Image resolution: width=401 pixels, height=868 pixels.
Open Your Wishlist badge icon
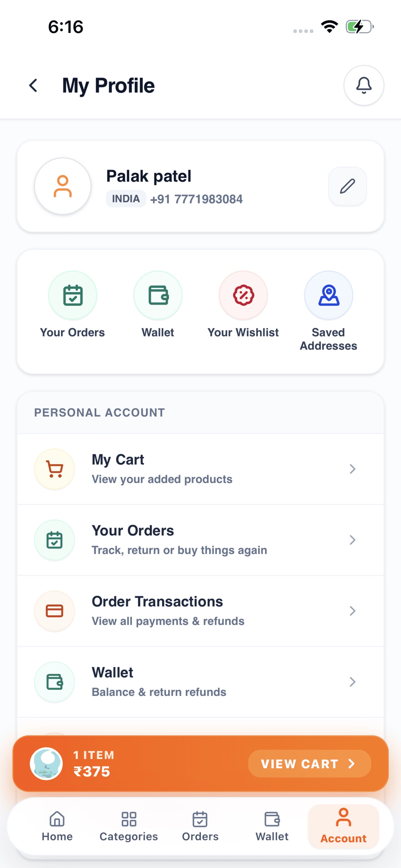[243, 295]
